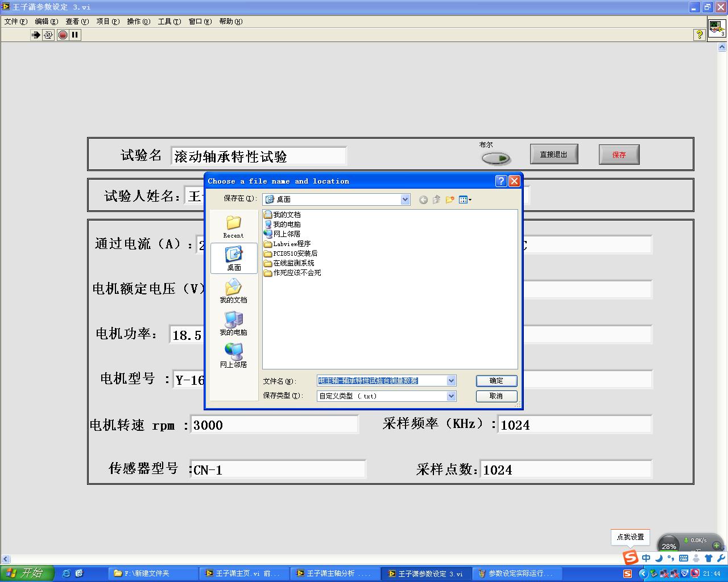Open the 编辑(E) menu

pyautogui.click(x=46, y=22)
